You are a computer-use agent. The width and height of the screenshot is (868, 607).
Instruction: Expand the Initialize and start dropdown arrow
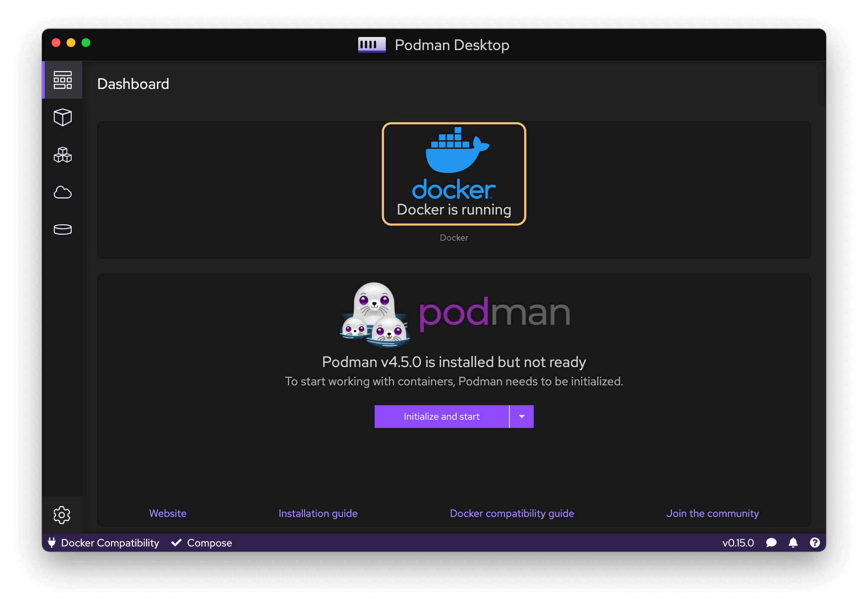[522, 416]
